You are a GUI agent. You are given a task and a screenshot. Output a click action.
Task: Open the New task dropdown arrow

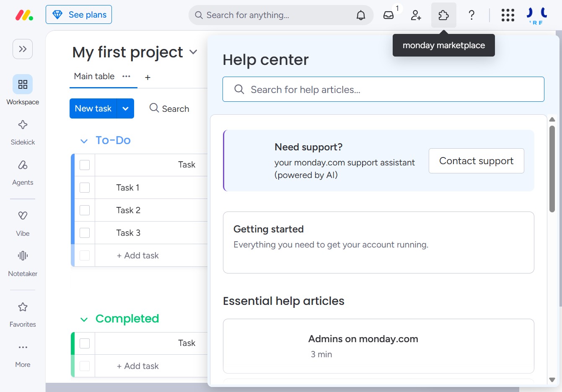point(125,108)
